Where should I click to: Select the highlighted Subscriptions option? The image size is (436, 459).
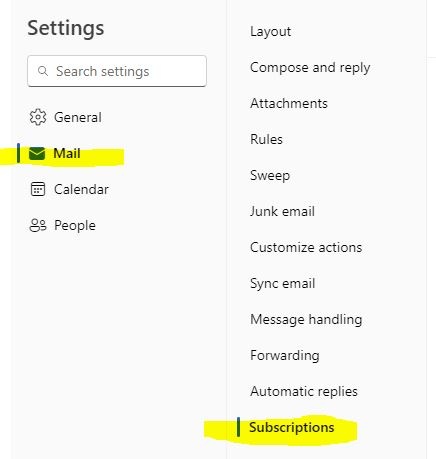point(292,428)
